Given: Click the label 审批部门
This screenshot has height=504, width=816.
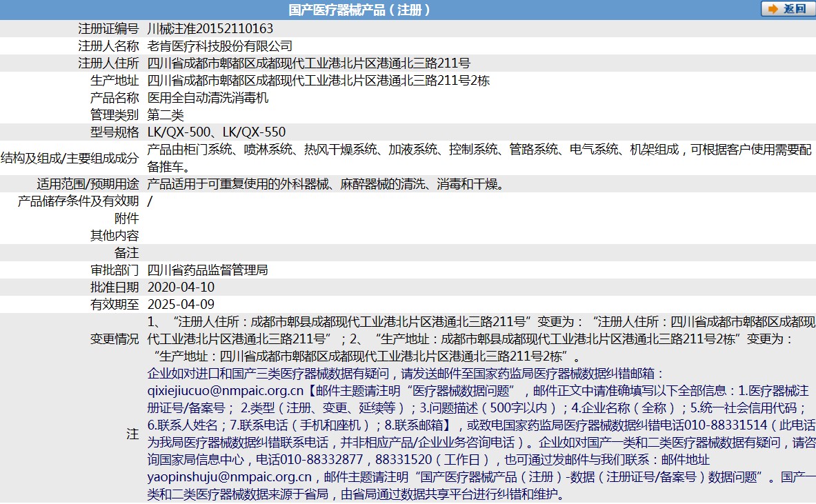Looking at the screenshot, I should pos(115,270).
